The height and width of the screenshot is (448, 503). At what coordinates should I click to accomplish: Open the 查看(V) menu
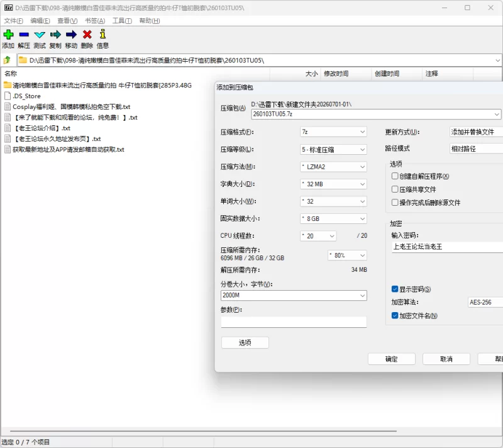[67, 21]
